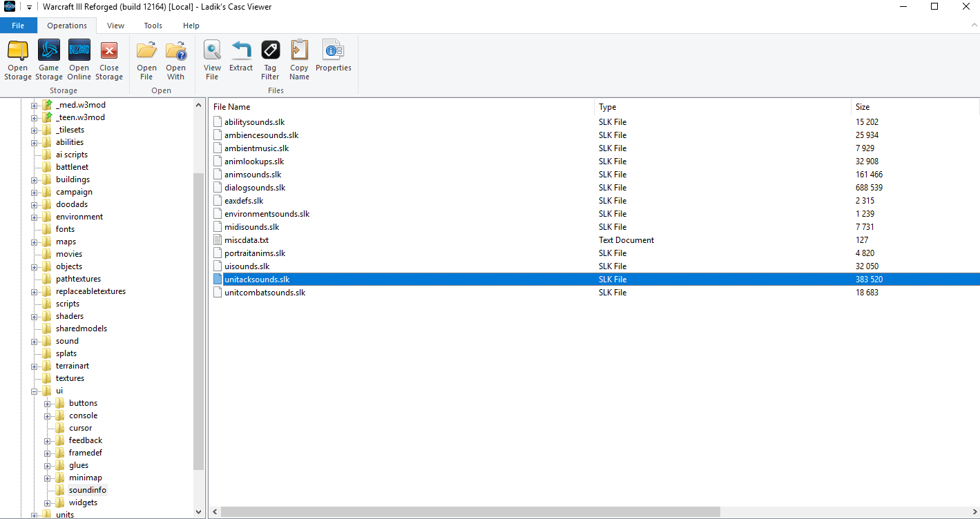The width and height of the screenshot is (980, 519).
Task: Select animsounds.slk file
Action: click(x=253, y=175)
